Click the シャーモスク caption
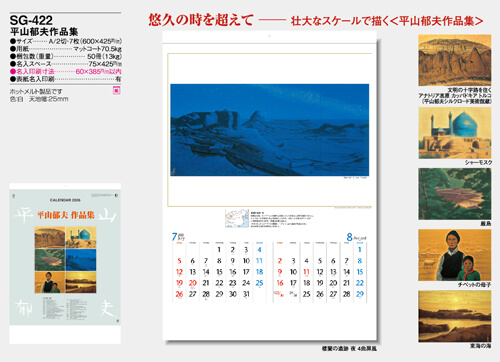 pos(478,162)
